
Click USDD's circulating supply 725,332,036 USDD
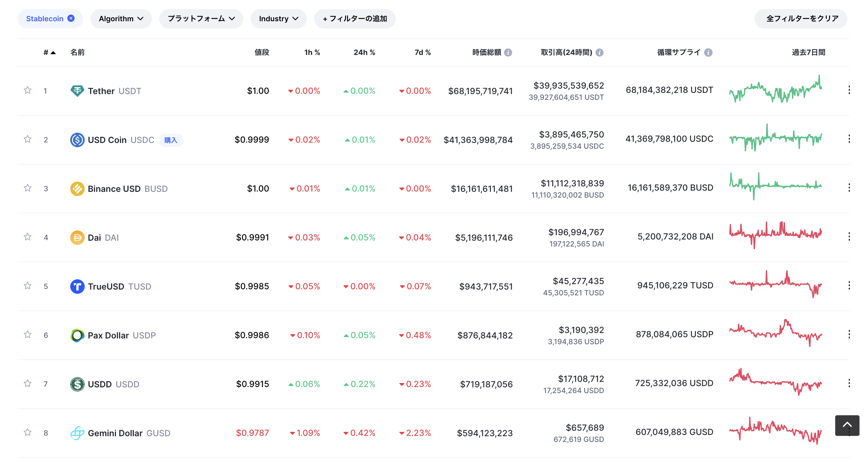click(x=674, y=383)
